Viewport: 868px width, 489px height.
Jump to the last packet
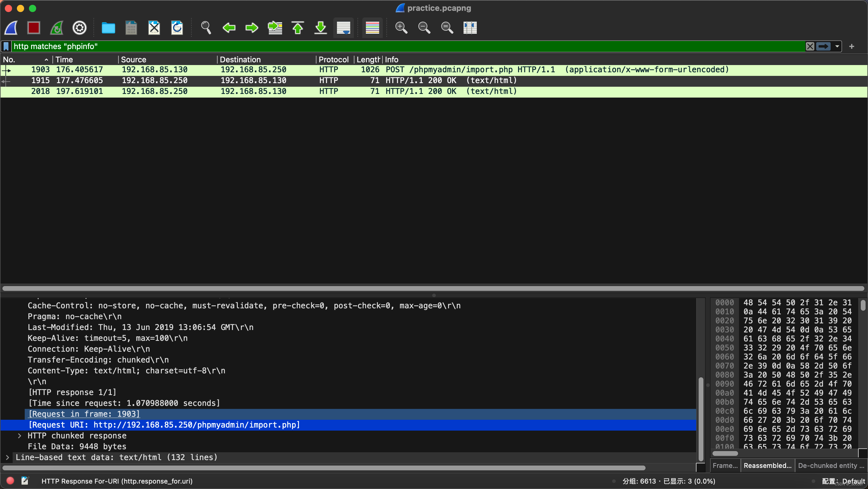click(320, 28)
